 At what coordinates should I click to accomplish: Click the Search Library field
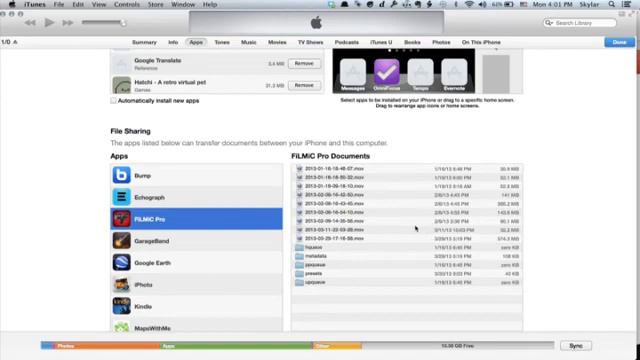[x=580, y=23]
